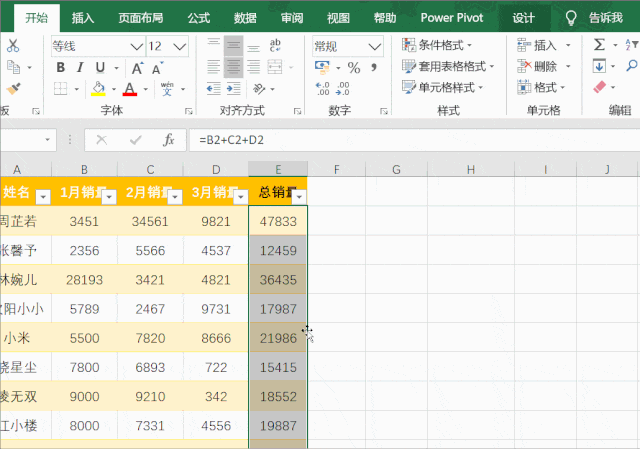Apply comma style
This screenshot has width=640, height=449.
coord(374,67)
